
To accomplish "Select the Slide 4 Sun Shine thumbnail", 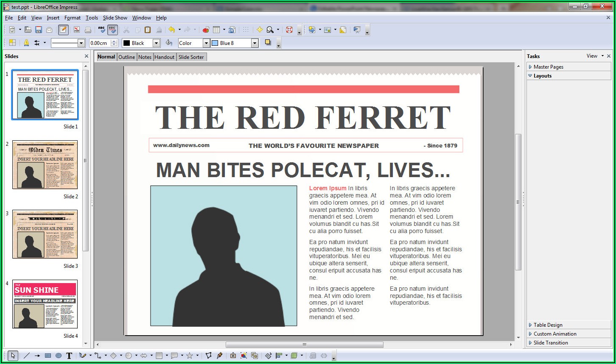I will tap(45, 304).
